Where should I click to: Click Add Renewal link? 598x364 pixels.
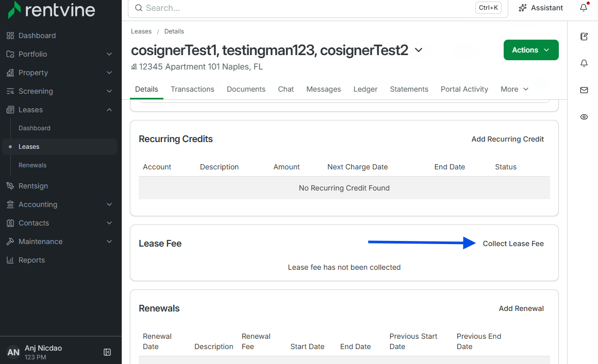click(x=521, y=308)
